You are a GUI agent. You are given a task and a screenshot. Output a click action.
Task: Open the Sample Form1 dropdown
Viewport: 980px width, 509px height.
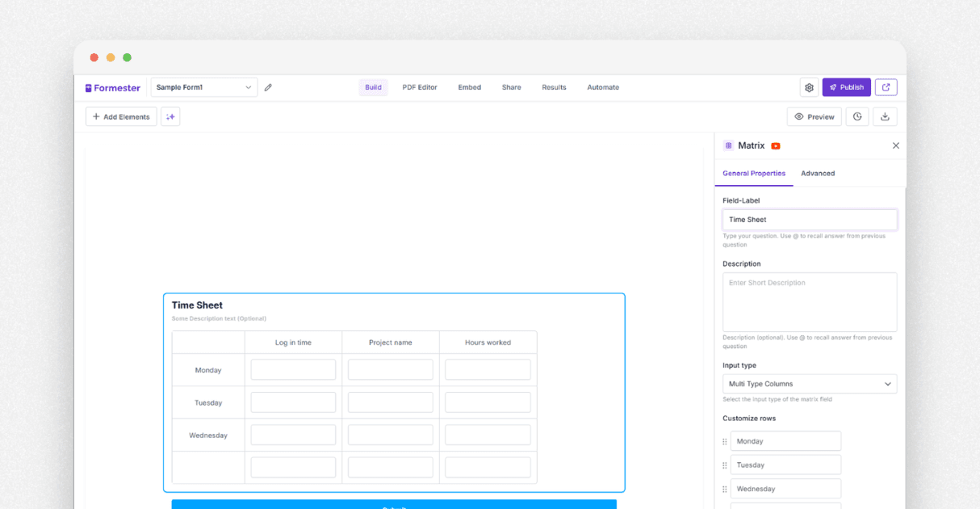(x=203, y=87)
